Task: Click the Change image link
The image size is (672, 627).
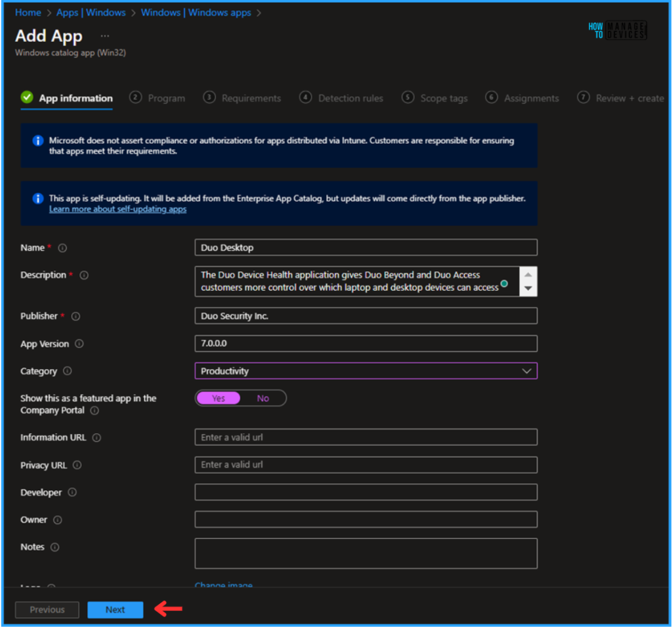Action: pyautogui.click(x=223, y=584)
